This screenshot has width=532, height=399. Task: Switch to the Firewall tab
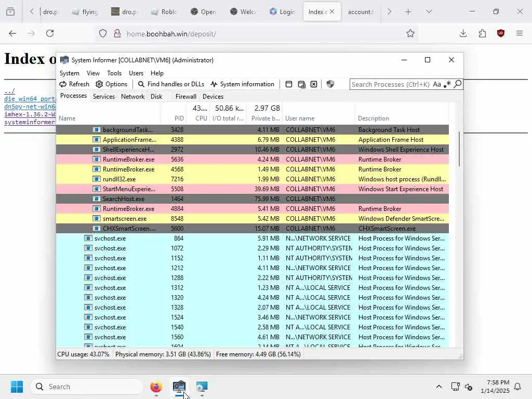click(x=185, y=97)
